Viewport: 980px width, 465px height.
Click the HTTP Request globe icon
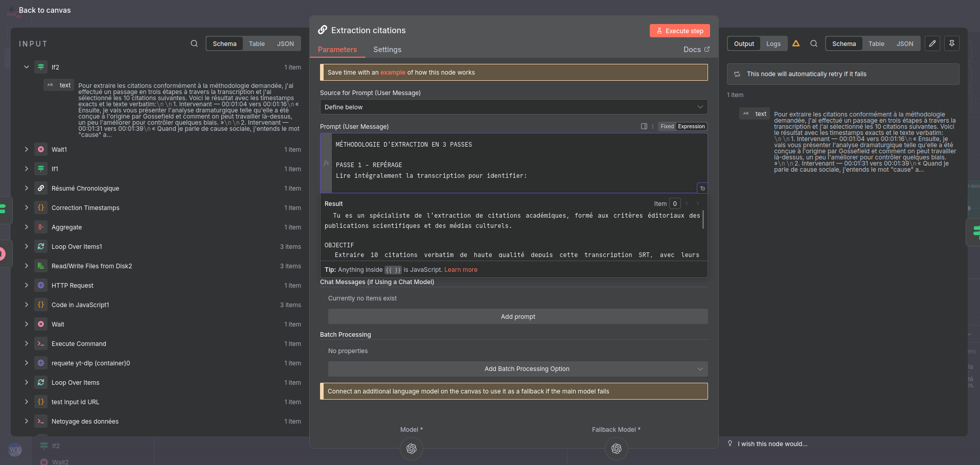coord(41,286)
